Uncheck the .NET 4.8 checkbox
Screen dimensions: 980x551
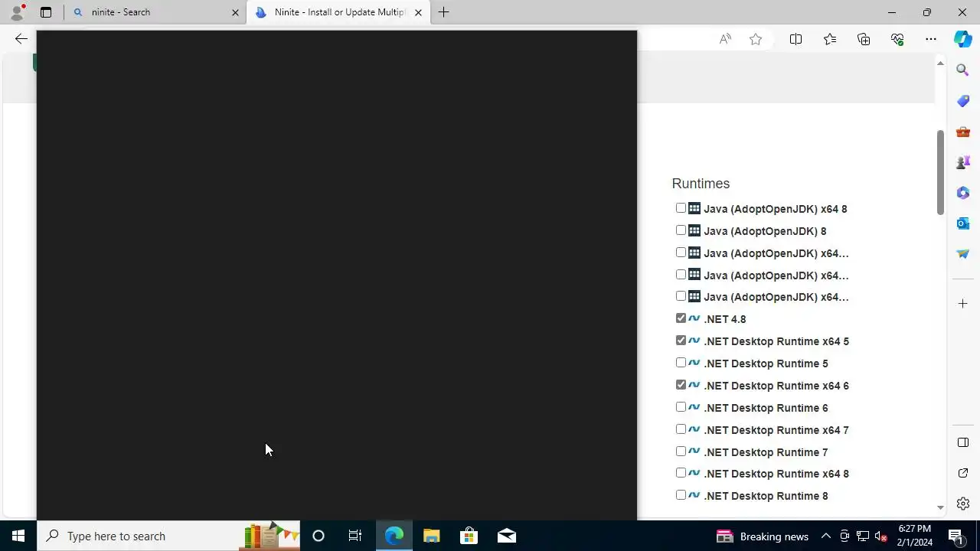pos(681,318)
